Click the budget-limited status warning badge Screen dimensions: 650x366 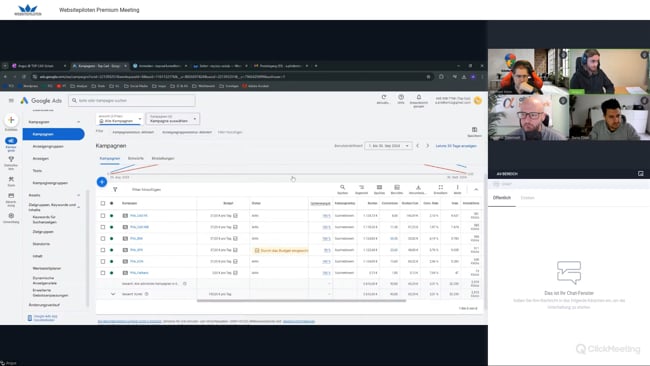click(x=281, y=250)
